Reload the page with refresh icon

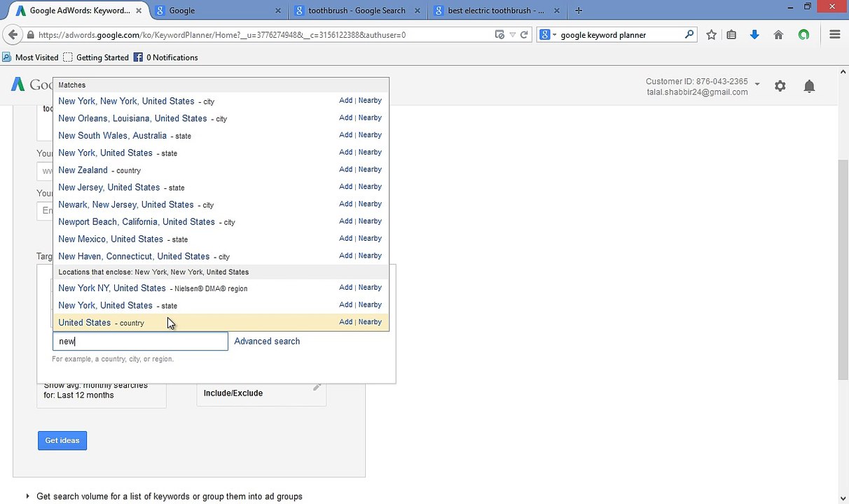click(524, 34)
